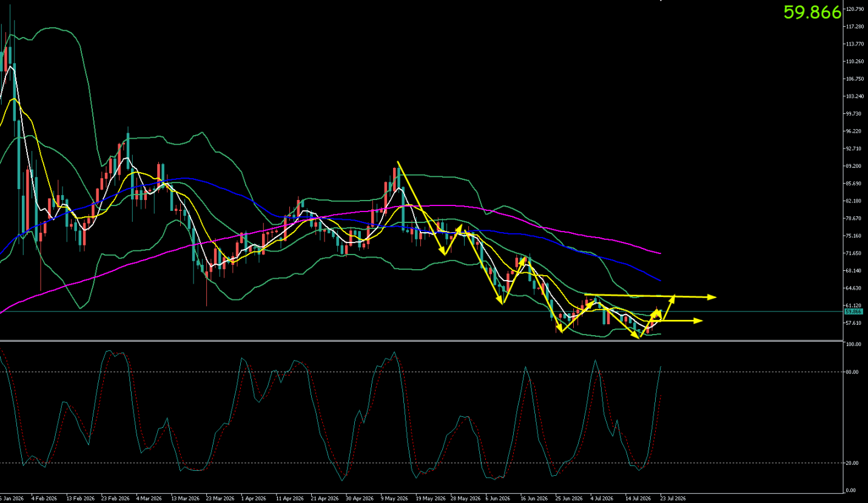Screen dimensions: 868x503
Task: Click the 80.00 oscillator level label
Action: click(853, 371)
